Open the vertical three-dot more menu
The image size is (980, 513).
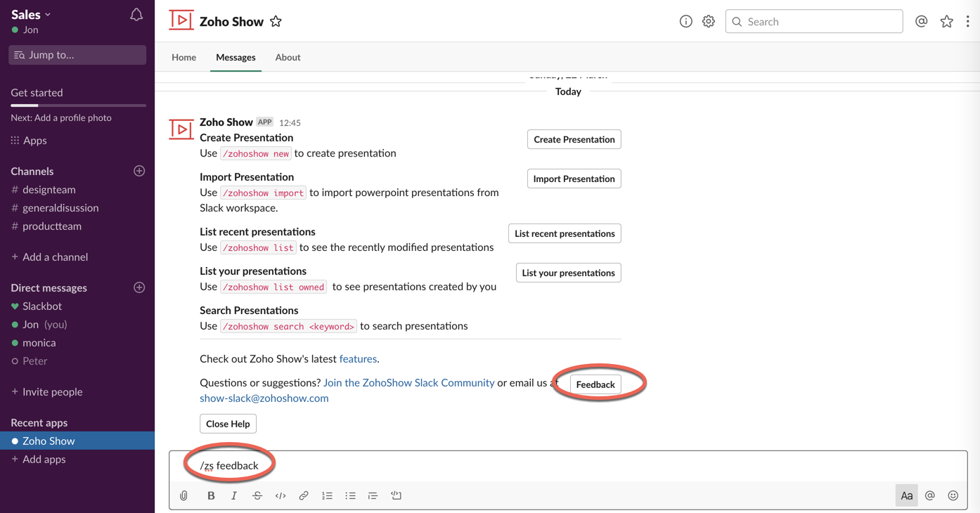968,22
